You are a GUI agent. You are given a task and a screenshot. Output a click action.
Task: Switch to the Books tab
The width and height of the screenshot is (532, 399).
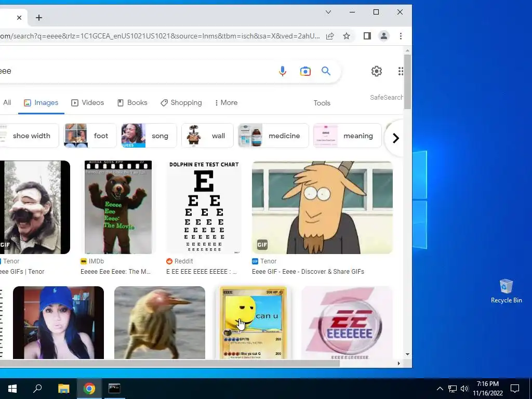click(132, 102)
